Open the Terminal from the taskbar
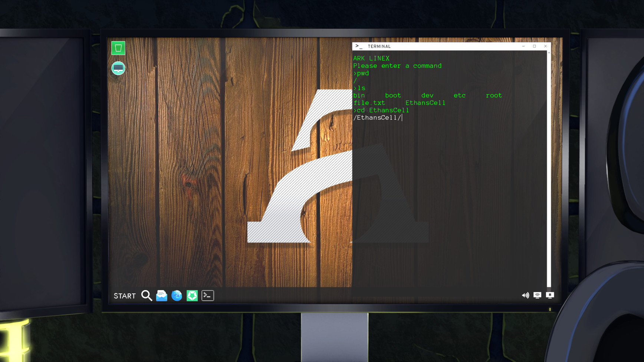The width and height of the screenshot is (644, 362). [207, 296]
